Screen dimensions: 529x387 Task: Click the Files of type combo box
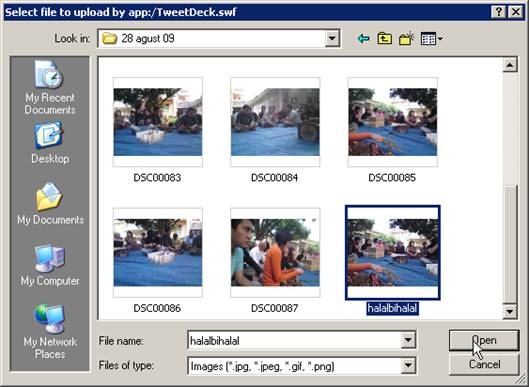tap(302, 366)
